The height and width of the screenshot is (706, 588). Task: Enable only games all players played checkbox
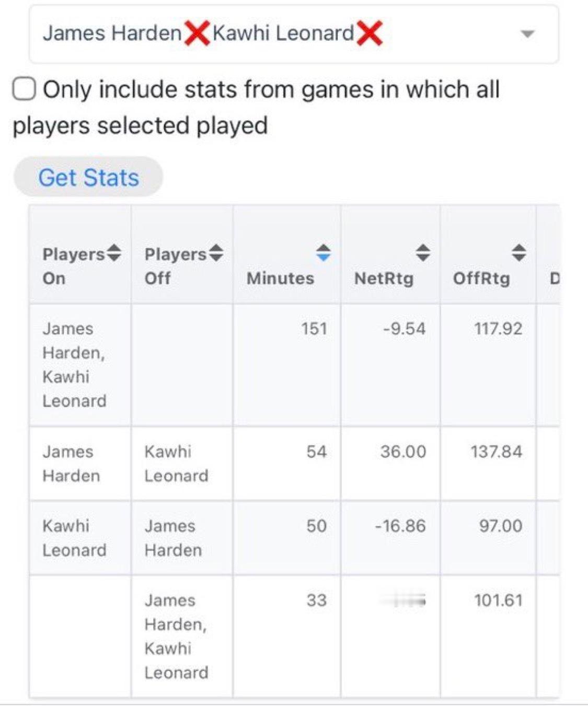tap(25, 89)
